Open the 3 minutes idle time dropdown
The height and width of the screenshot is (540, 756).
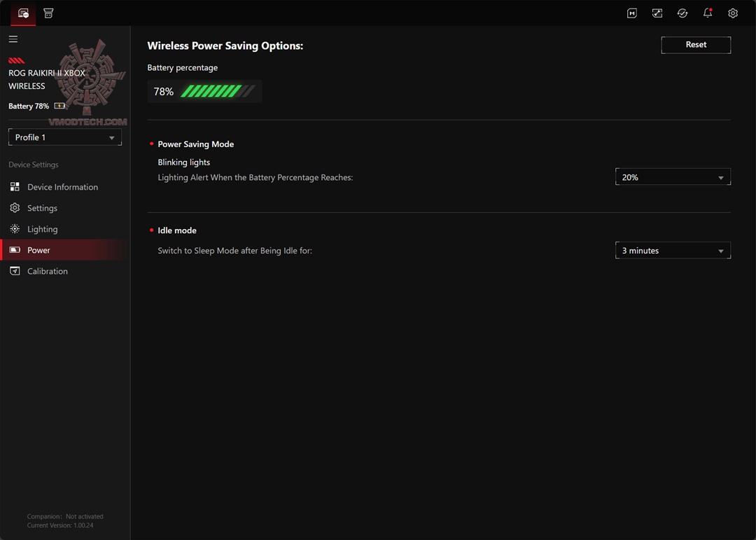point(673,251)
